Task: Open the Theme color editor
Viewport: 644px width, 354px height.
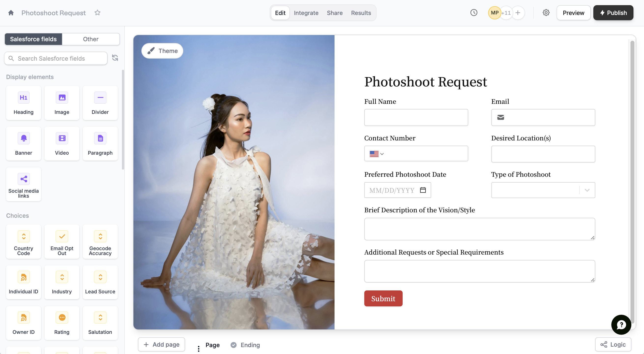Action: click(162, 51)
